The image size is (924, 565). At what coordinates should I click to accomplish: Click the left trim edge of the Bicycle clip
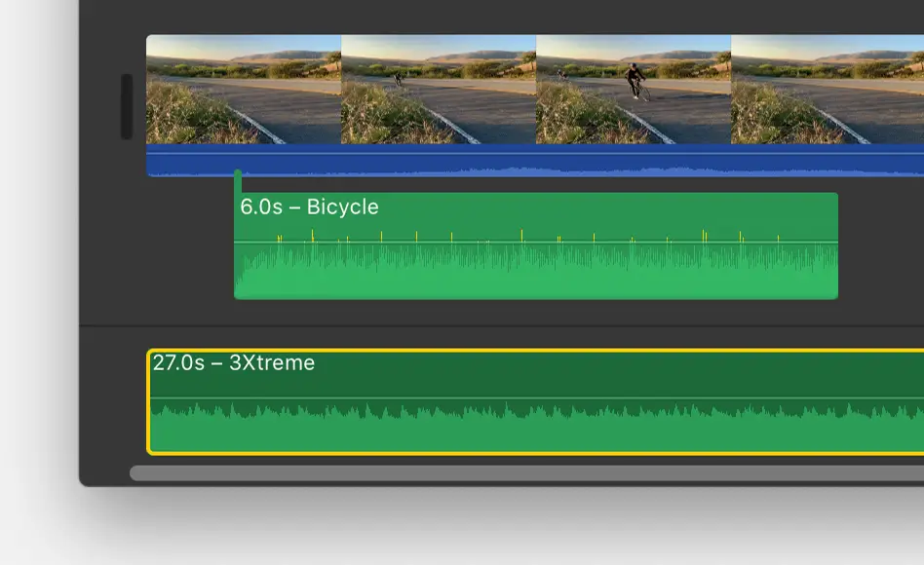pos(236,244)
